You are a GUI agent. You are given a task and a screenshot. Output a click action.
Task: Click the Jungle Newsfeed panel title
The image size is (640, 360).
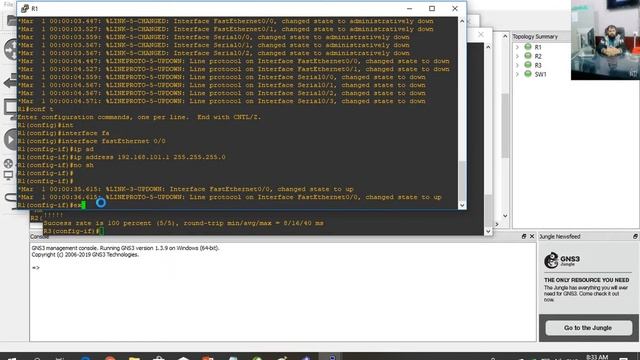coord(560,236)
